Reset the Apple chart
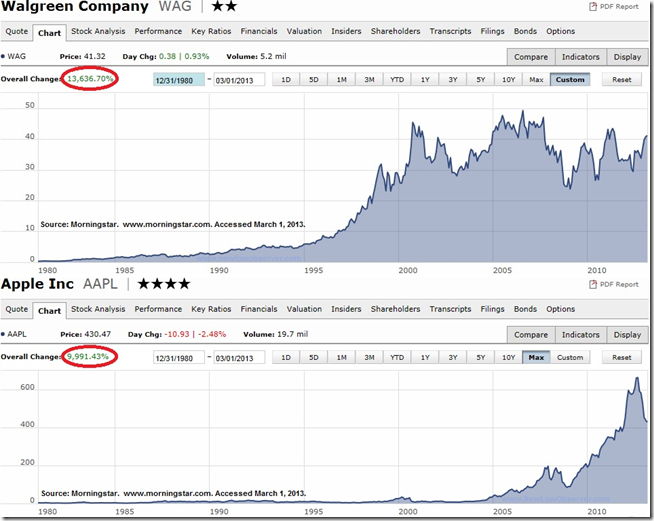The image size is (654, 521). [x=621, y=357]
